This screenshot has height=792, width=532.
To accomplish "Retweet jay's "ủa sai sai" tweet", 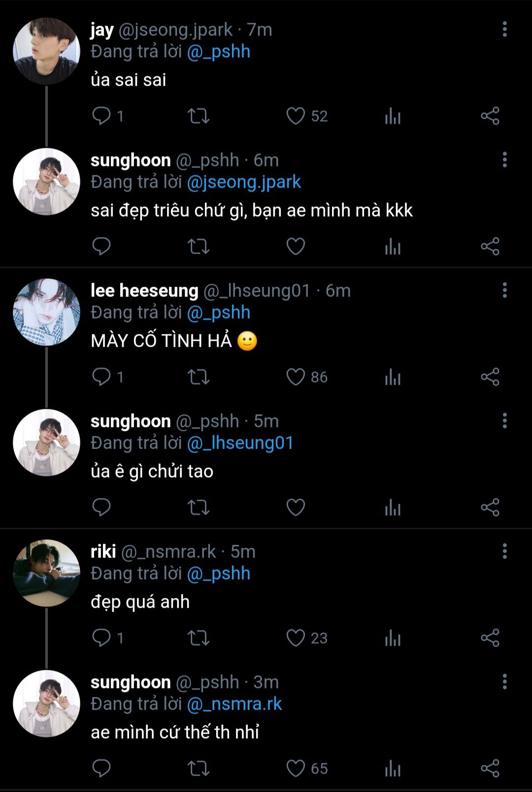I will [x=199, y=116].
